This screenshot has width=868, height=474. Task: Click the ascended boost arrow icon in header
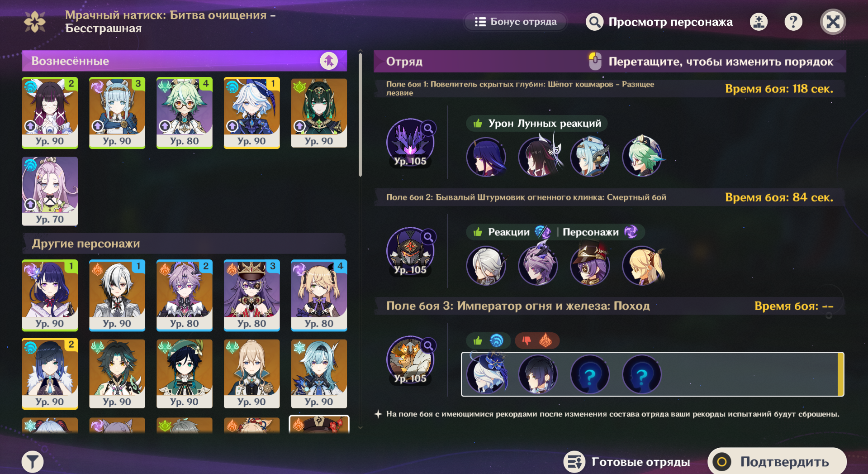329,61
